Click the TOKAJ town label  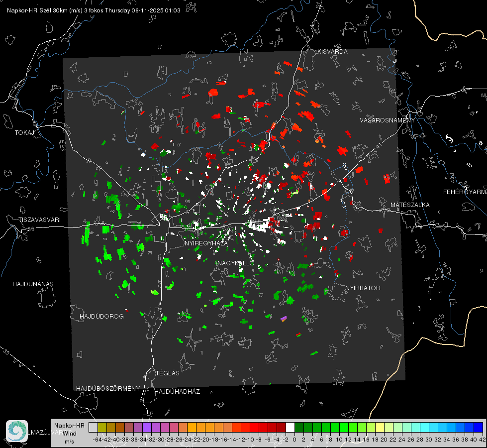pyautogui.click(x=24, y=133)
